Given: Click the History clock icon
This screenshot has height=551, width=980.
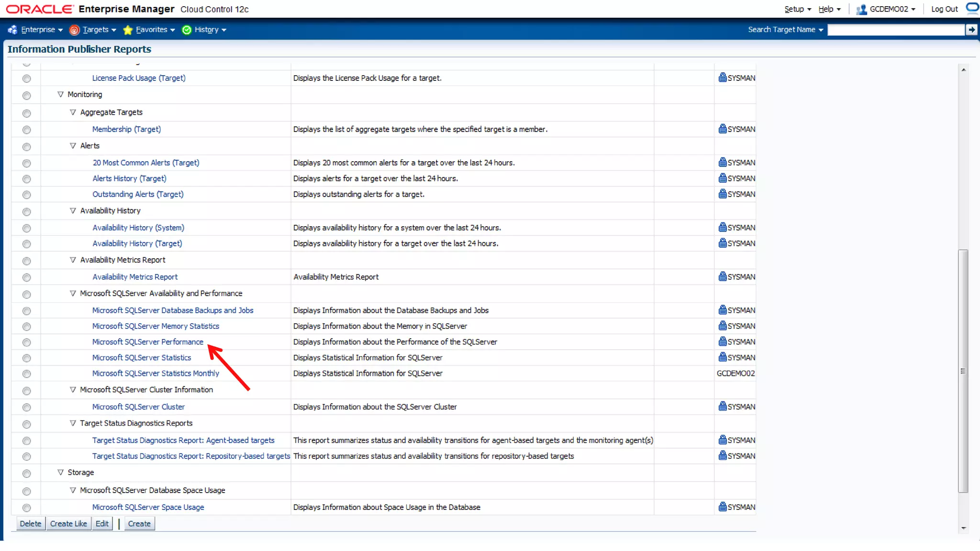Looking at the screenshot, I should pos(187,30).
